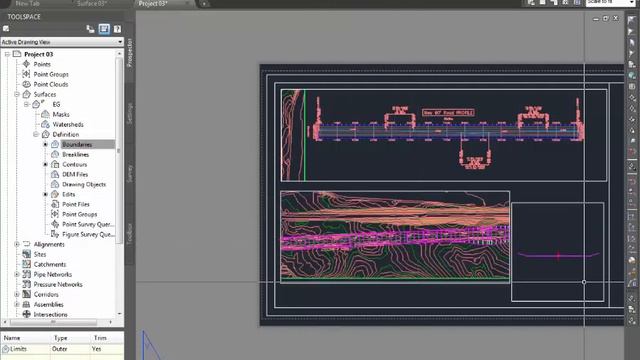Click the Contours node icon

(x=55, y=164)
